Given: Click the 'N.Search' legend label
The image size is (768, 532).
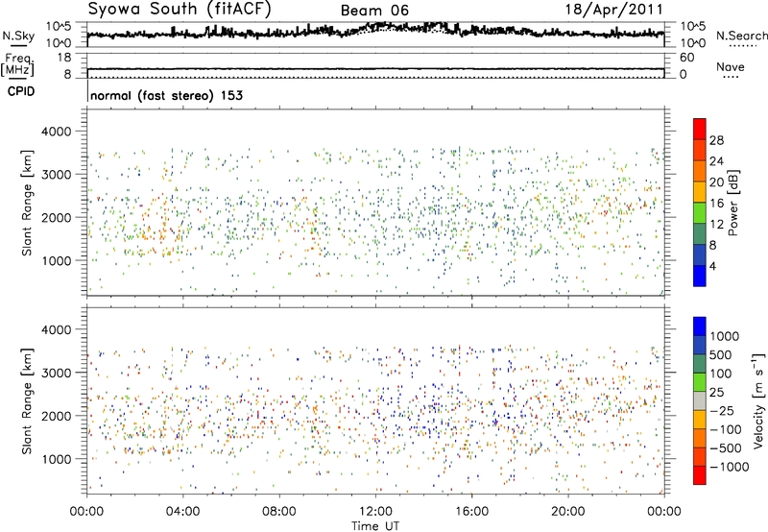Looking at the screenshot, I should click(x=742, y=36).
